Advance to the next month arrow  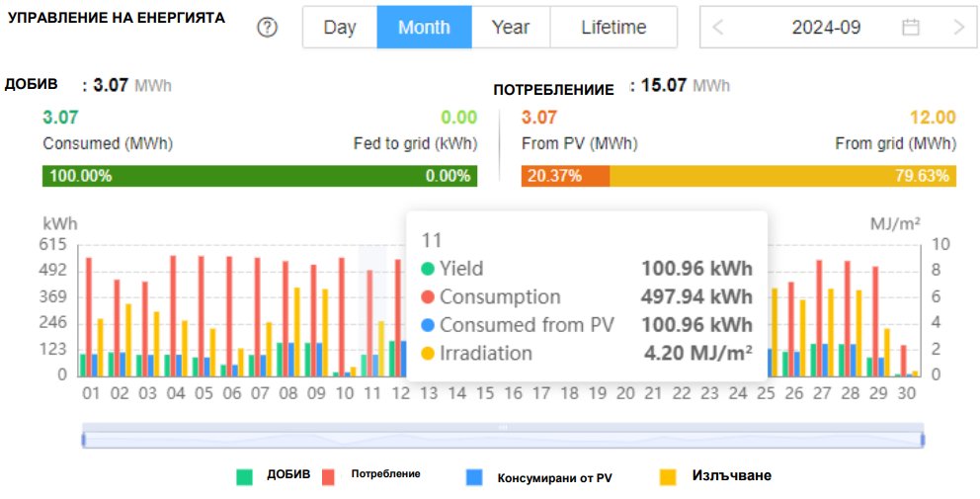tap(959, 27)
